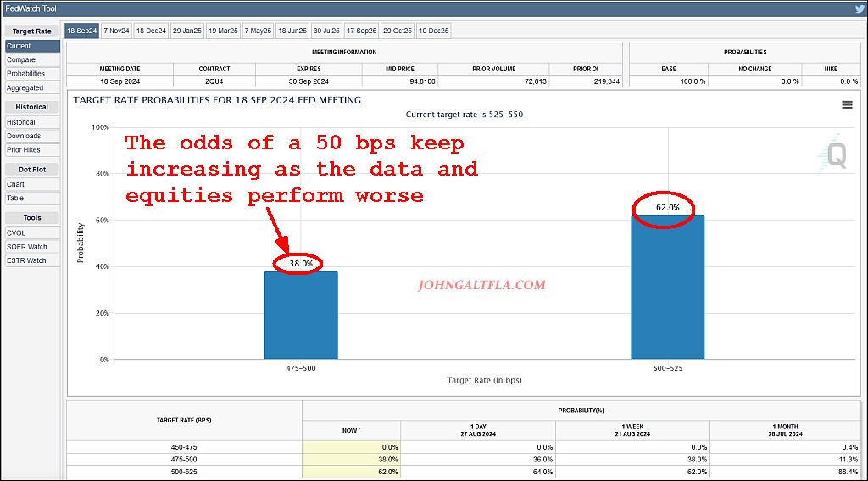Screen dimensions: 868x481
Task: Launch the CVOL tool
Action: [x=16, y=232]
